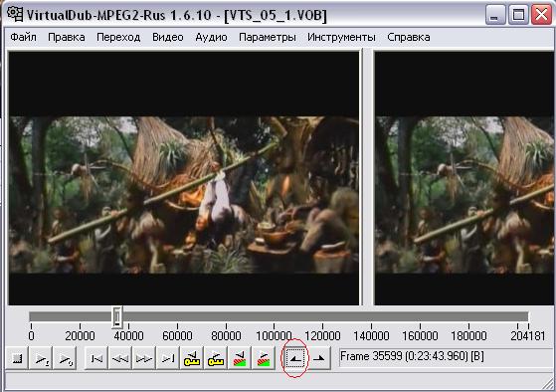Click the timeline slider thumb

pos(117,316)
